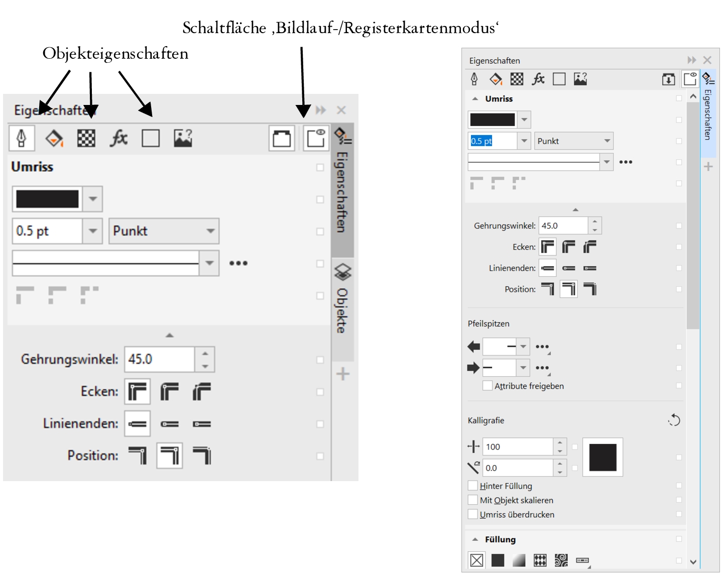Open the Transparency checkerboard icon in left panel
This screenshot has height=577, width=728.
(86, 138)
